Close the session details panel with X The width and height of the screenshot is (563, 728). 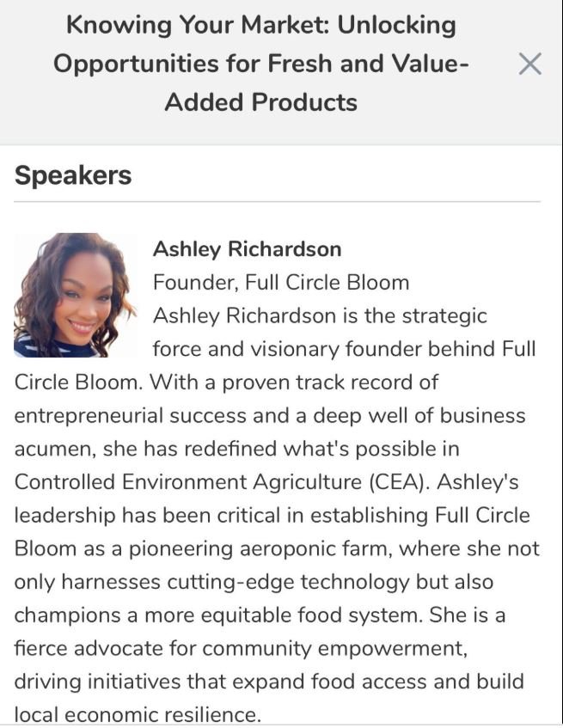(529, 64)
